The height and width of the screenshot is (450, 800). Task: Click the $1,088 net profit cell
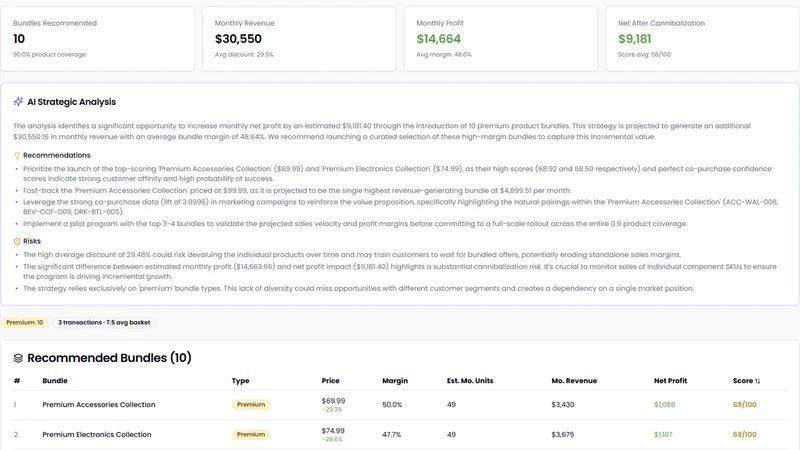pyautogui.click(x=664, y=405)
